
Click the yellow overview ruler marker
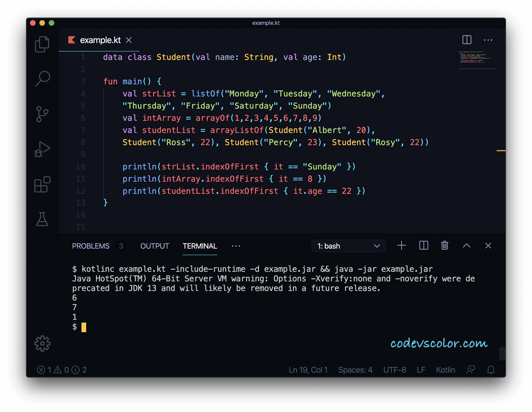click(501, 151)
